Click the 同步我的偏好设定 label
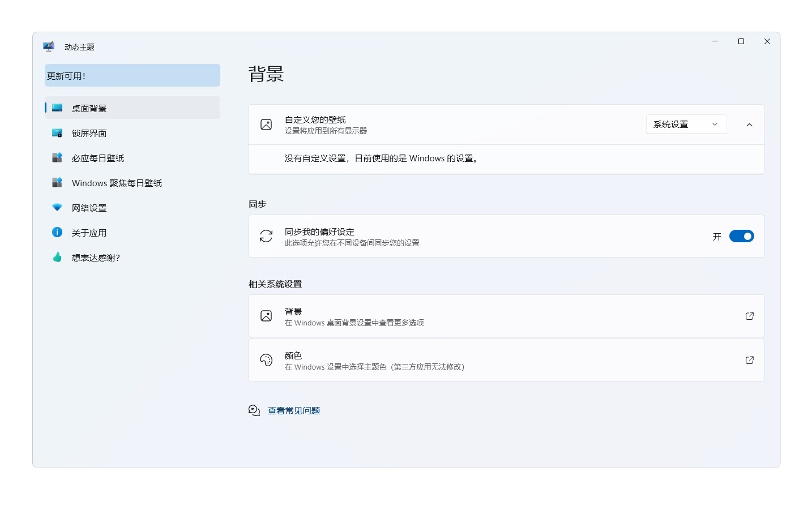The width and height of the screenshot is (812, 506). (319, 231)
